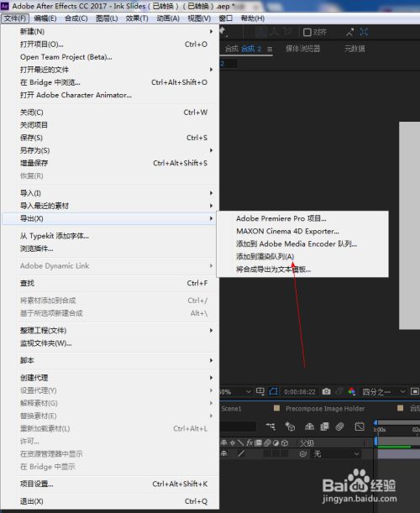The image size is (420, 513).
Task: Choose 添加到 Adobe Media Encoder 队列...
Action: (302, 244)
